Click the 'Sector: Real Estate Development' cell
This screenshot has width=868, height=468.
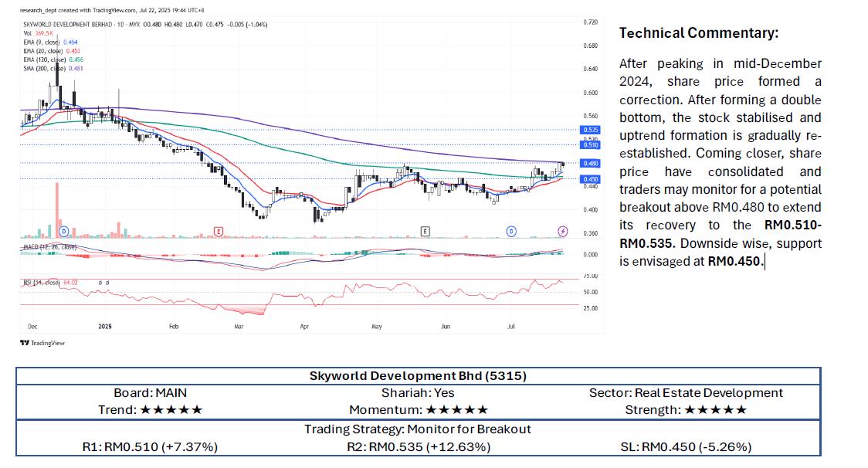[x=686, y=392]
